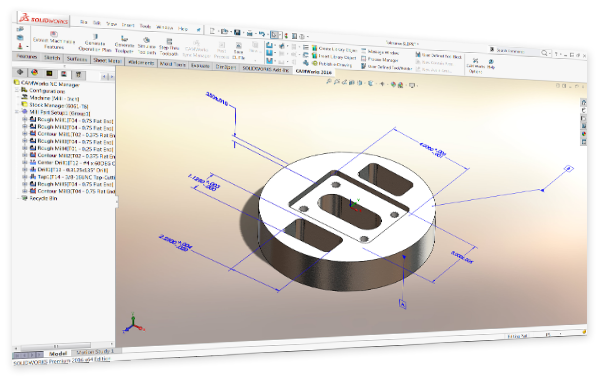This screenshot has width=600, height=380.
Task: Open CAMWorks Feature Tree panel tab
Action: (x=49, y=73)
